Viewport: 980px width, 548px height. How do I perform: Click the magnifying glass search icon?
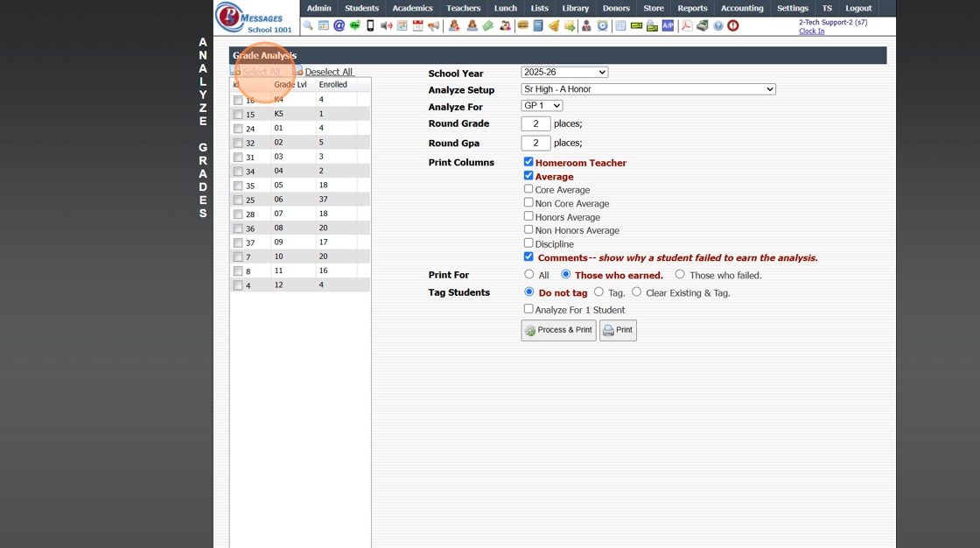click(x=307, y=25)
